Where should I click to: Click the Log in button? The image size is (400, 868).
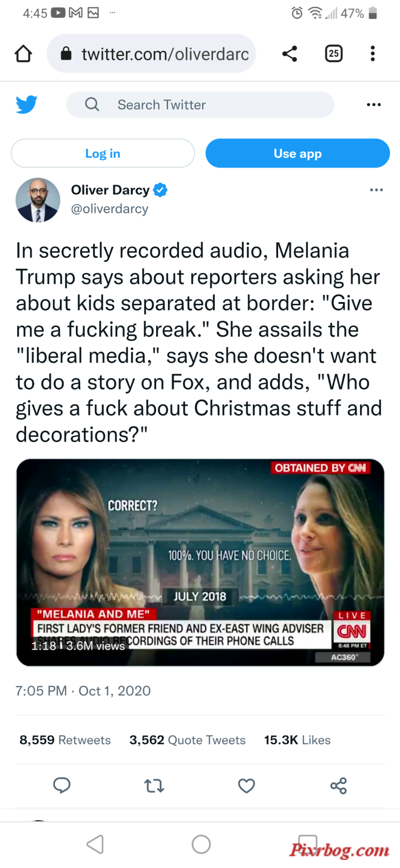[103, 154]
